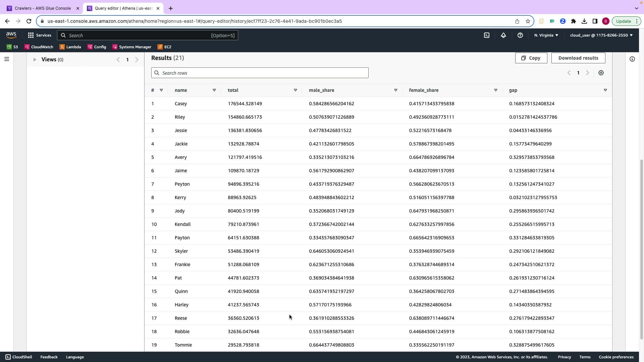The height and width of the screenshot is (362, 644).
Task: Sort by the total column arrow
Action: pos(296,90)
